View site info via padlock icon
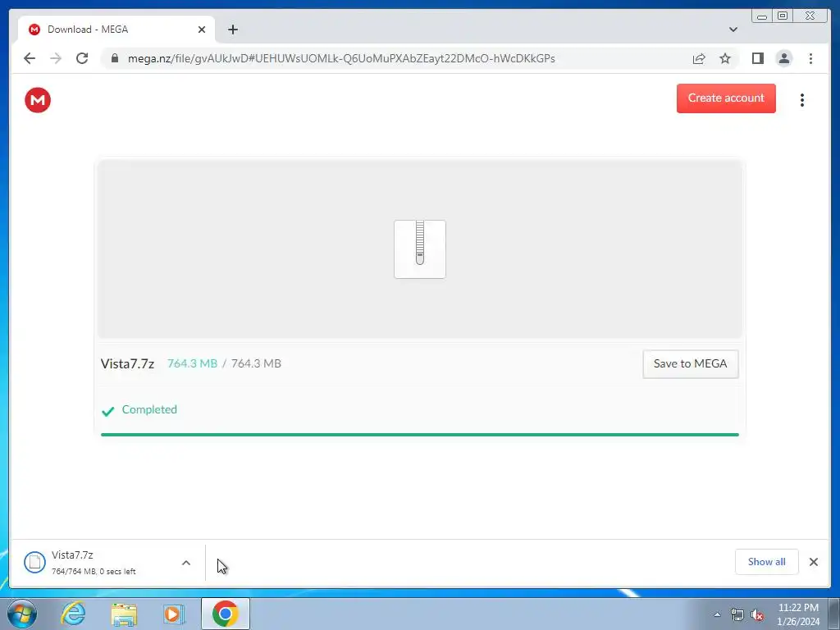Viewport: 840px width, 630px height. click(x=115, y=58)
